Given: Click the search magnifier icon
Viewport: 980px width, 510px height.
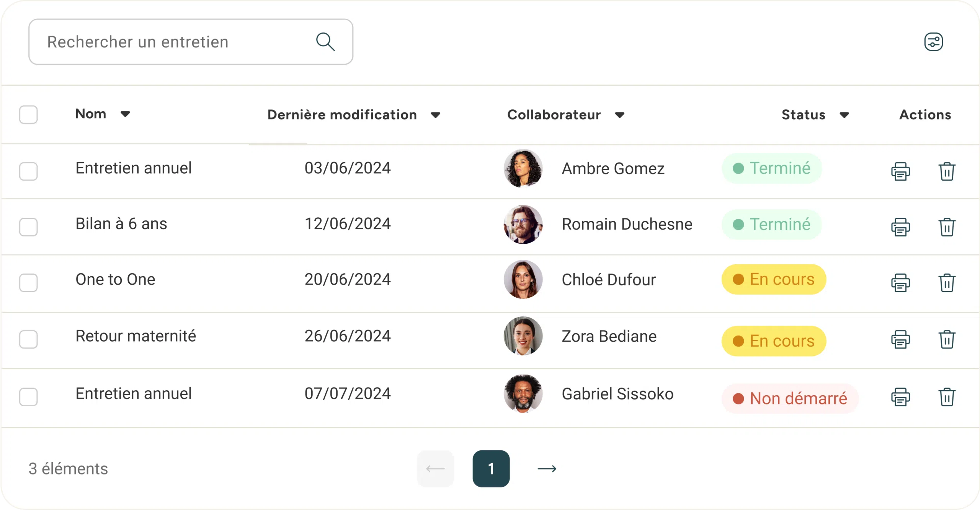Looking at the screenshot, I should tap(326, 41).
